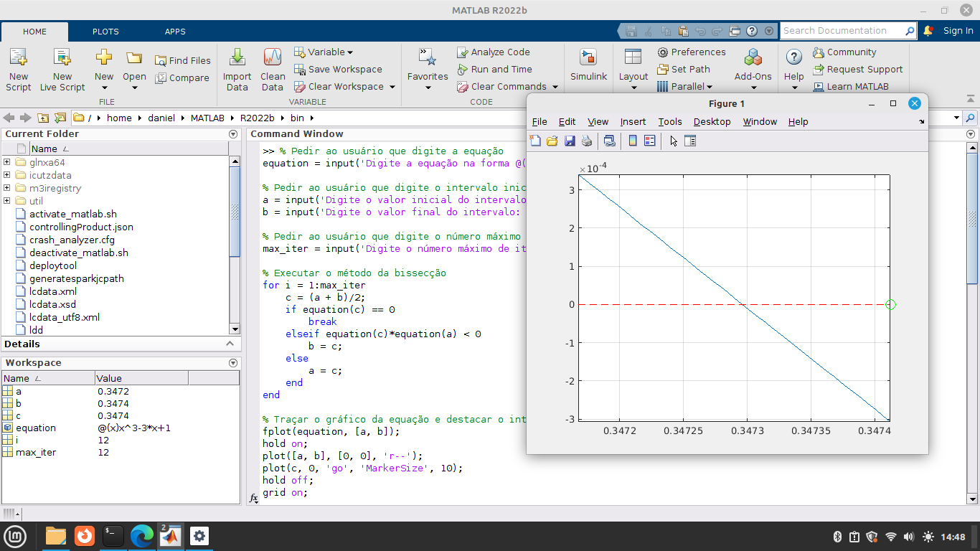This screenshot has height=551, width=980.
Task: Click Open File icon in Figure 1 toolbar
Action: (552, 141)
